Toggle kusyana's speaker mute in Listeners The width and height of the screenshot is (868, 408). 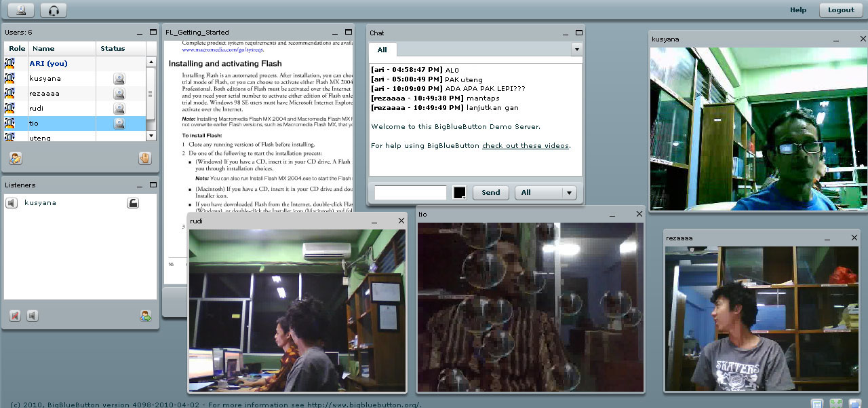12,203
